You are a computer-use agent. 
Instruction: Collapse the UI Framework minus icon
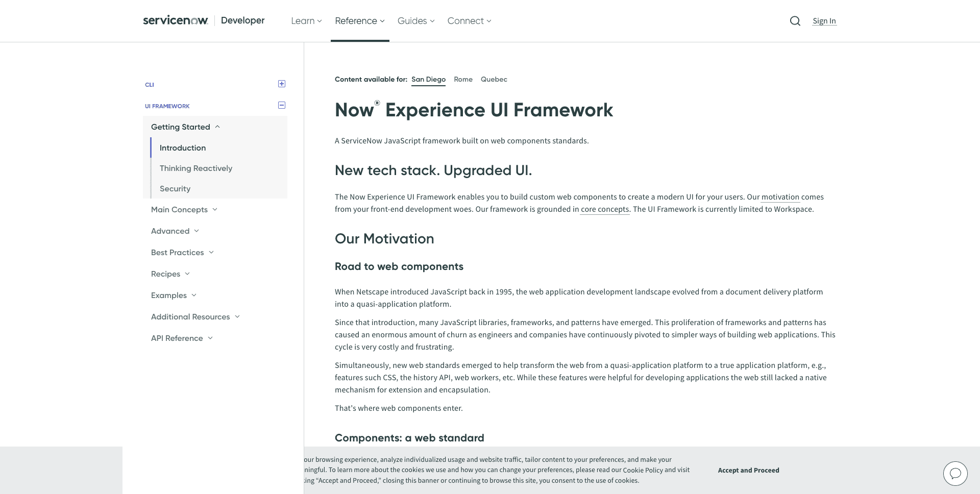[282, 105]
